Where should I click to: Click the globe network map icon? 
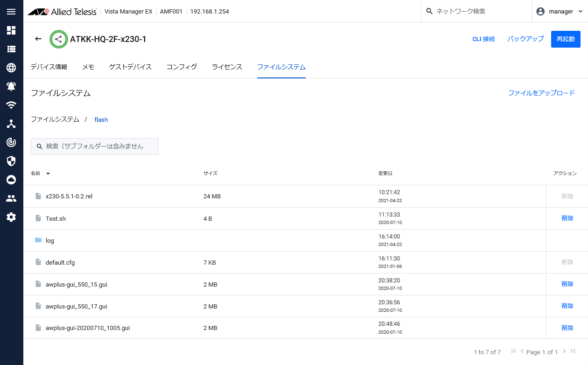tap(11, 68)
